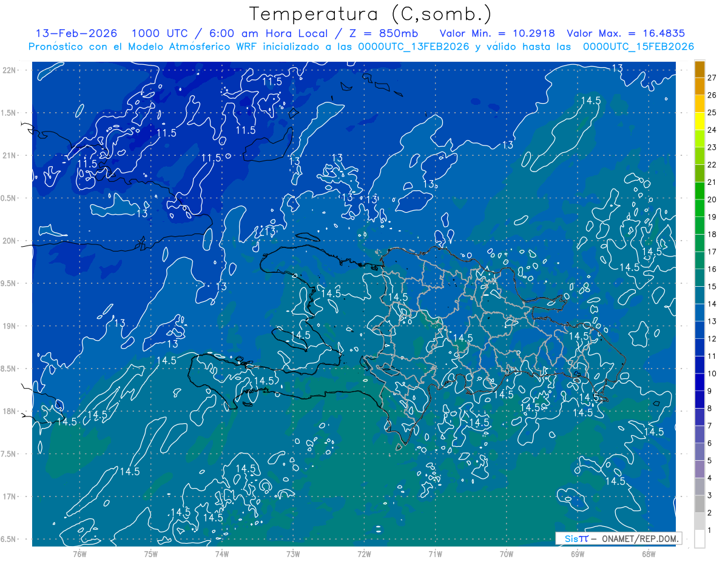Click the '7.5N' latitude label
This screenshot has width=728, height=562.
tap(10, 454)
